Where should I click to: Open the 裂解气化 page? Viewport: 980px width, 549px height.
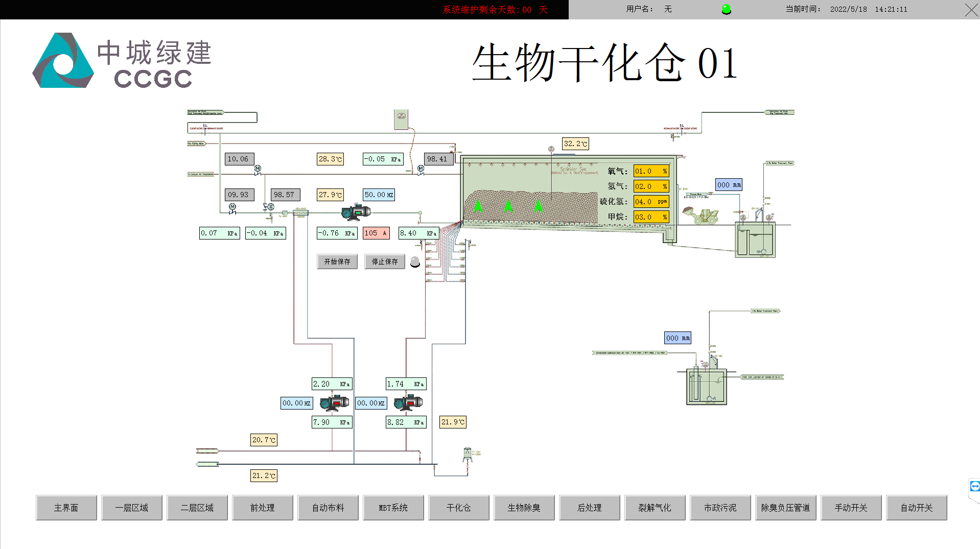pos(655,508)
